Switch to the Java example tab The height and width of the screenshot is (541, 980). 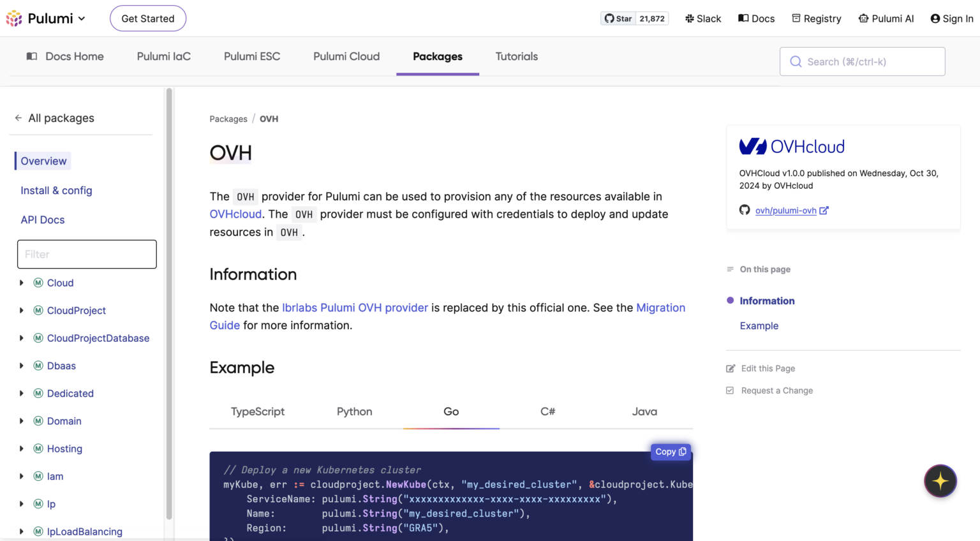tap(644, 411)
